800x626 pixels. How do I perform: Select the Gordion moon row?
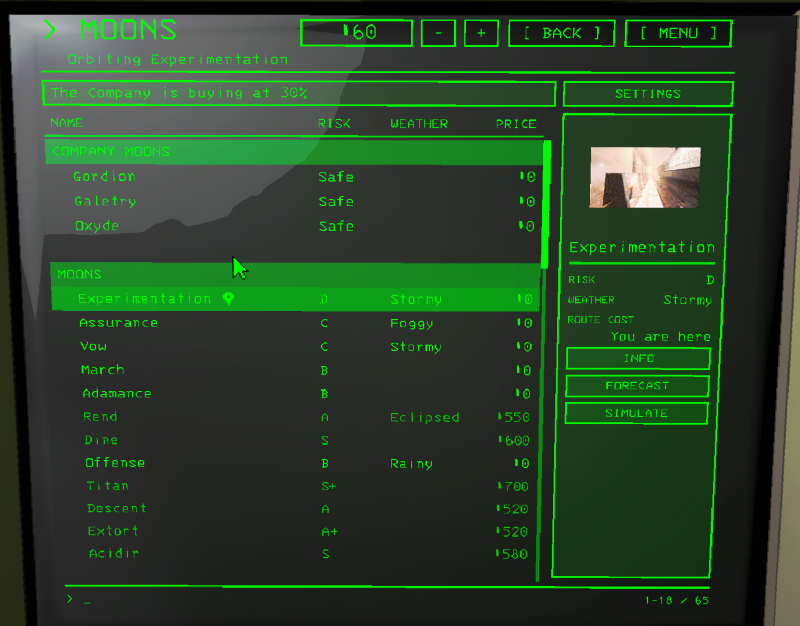(294, 177)
